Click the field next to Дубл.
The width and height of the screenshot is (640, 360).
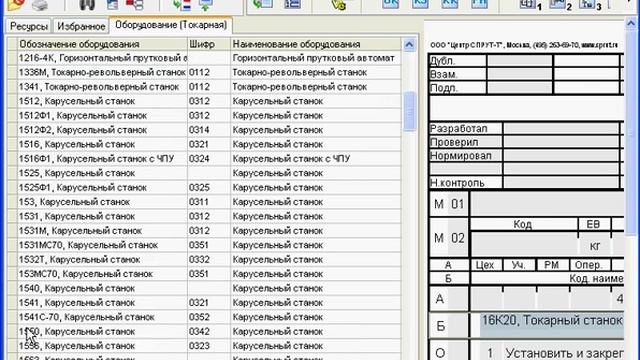point(520,61)
